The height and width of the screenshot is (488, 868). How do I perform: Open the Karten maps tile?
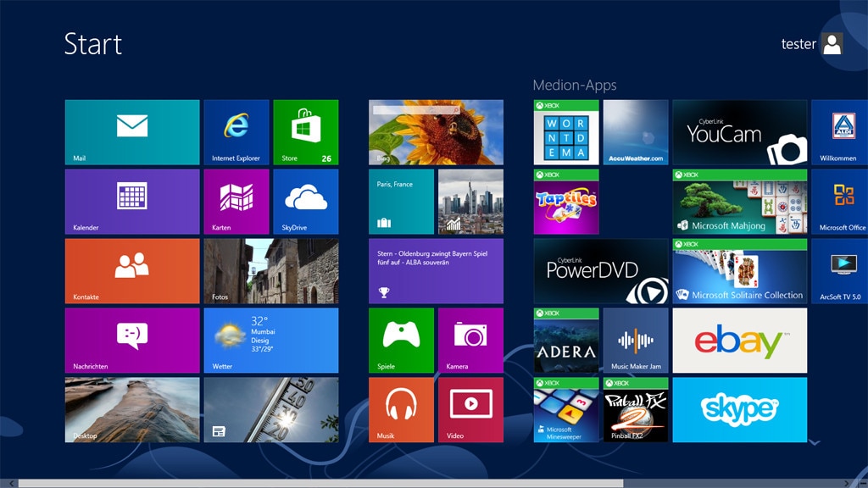[x=236, y=202]
